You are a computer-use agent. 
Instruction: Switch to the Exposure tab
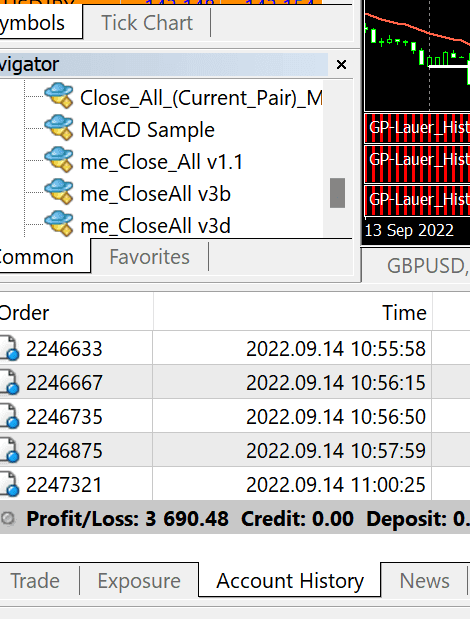coord(139,581)
